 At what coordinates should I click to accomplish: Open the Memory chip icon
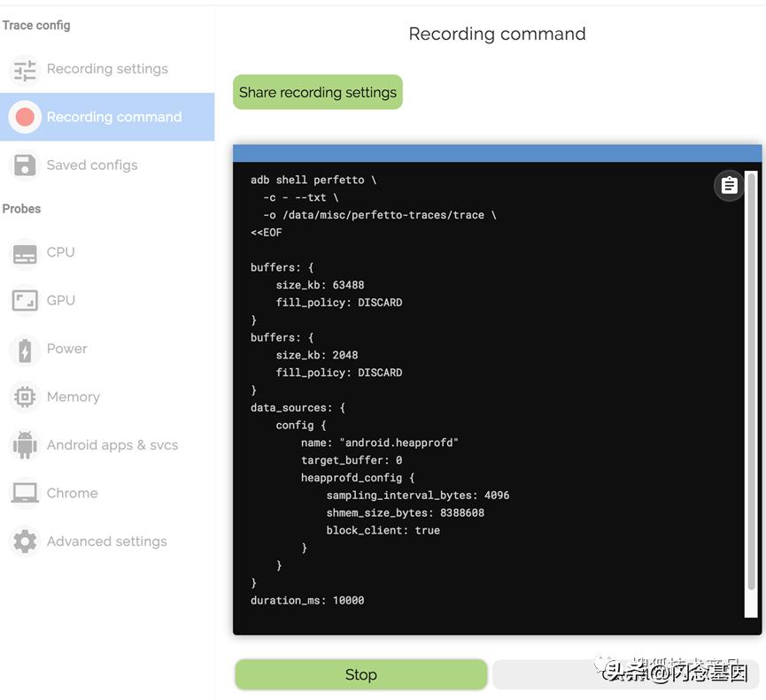pos(25,396)
